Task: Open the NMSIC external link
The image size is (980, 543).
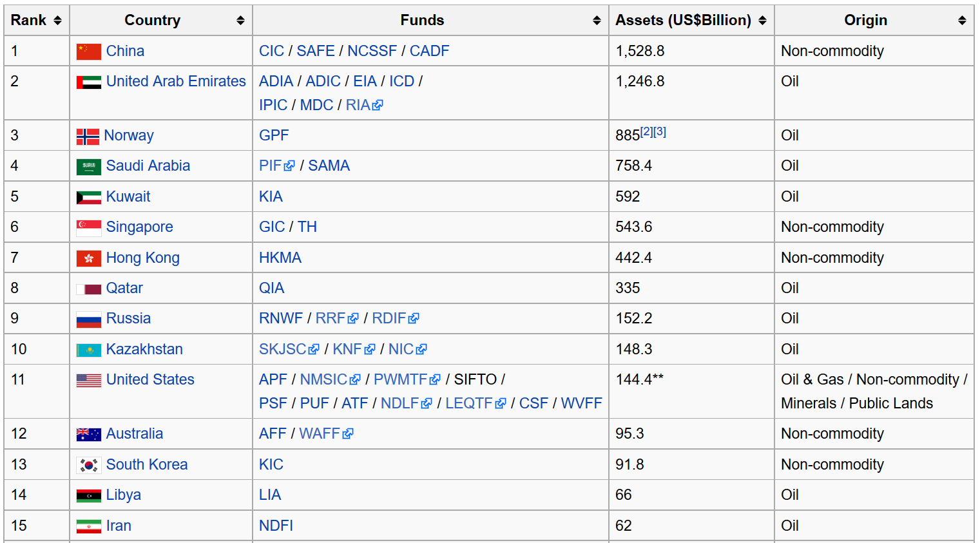Action: click(331, 379)
